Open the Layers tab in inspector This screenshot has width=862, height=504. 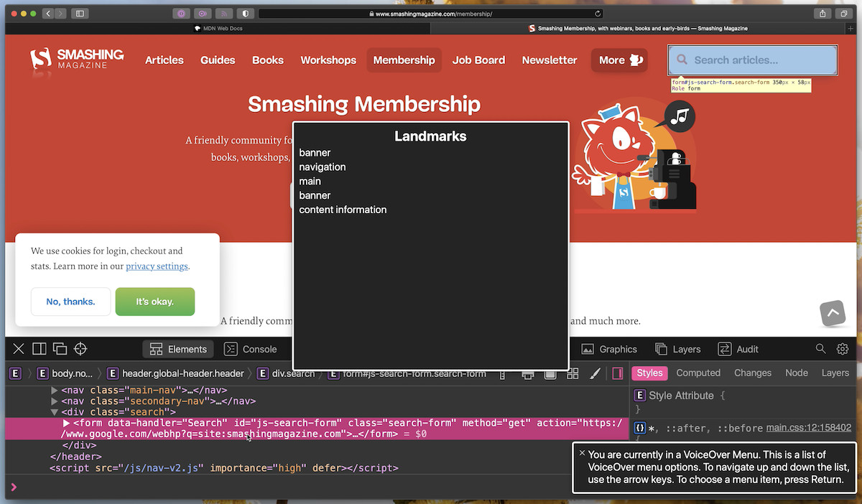pyautogui.click(x=678, y=349)
